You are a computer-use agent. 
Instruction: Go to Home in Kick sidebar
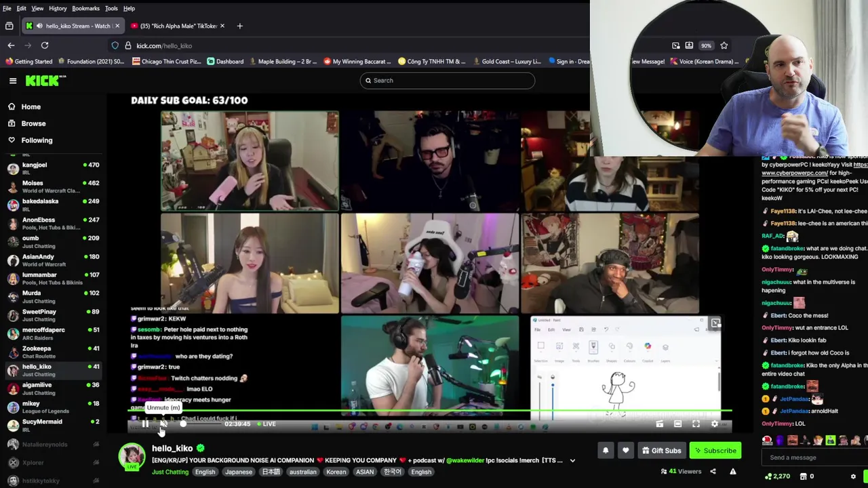(31, 106)
